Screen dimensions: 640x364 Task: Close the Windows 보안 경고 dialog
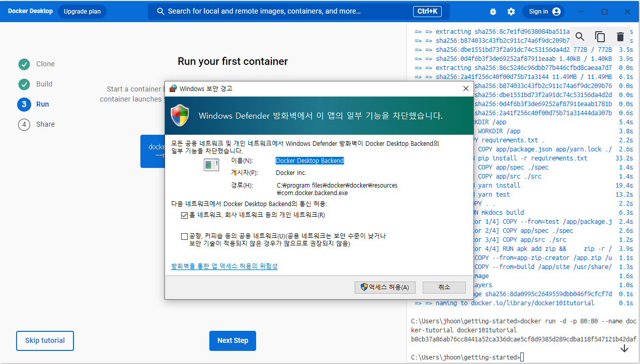click(x=465, y=88)
